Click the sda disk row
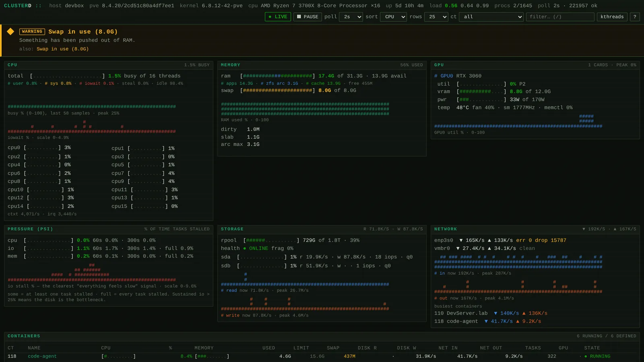The image size is (644, 362). 317,257
